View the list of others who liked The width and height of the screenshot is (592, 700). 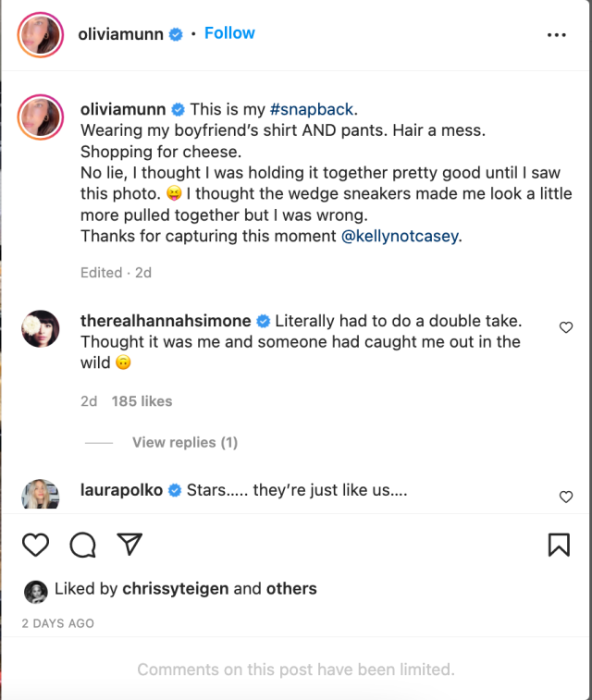[x=291, y=588]
